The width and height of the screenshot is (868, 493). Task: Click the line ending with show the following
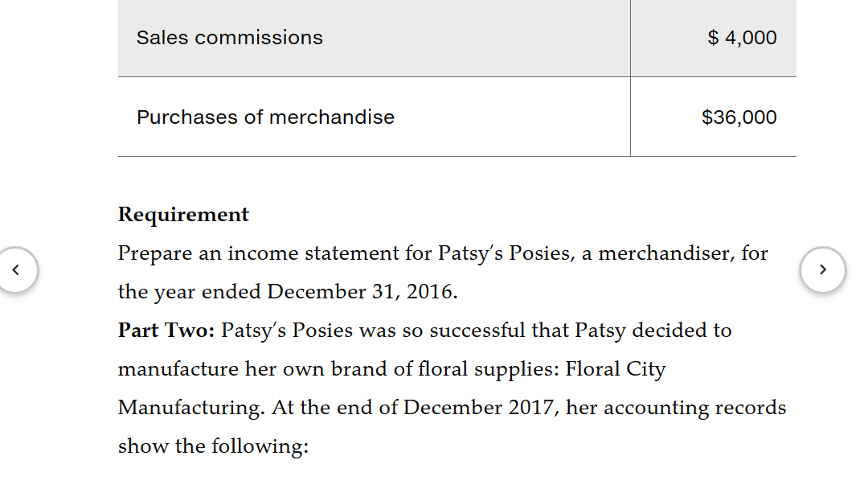click(214, 446)
